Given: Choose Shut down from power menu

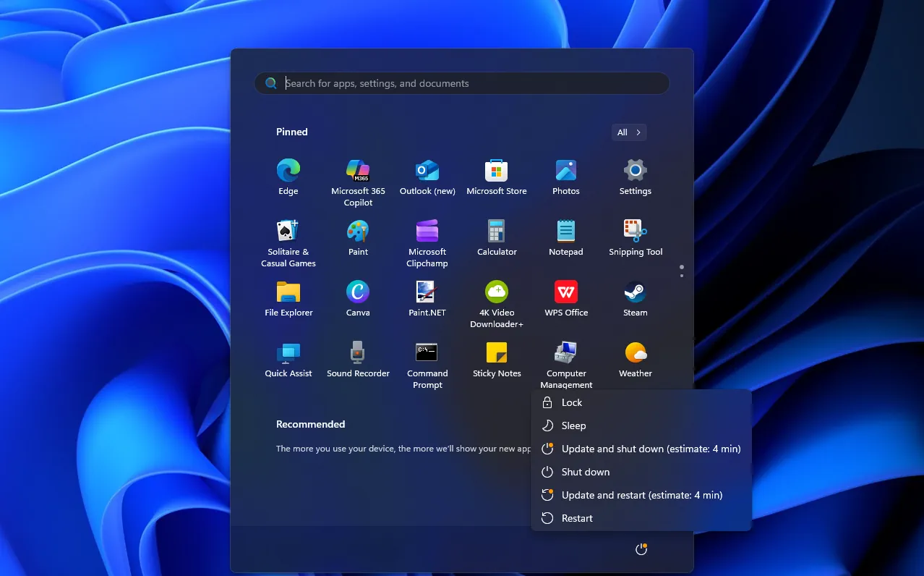Looking at the screenshot, I should [x=585, y=472].
